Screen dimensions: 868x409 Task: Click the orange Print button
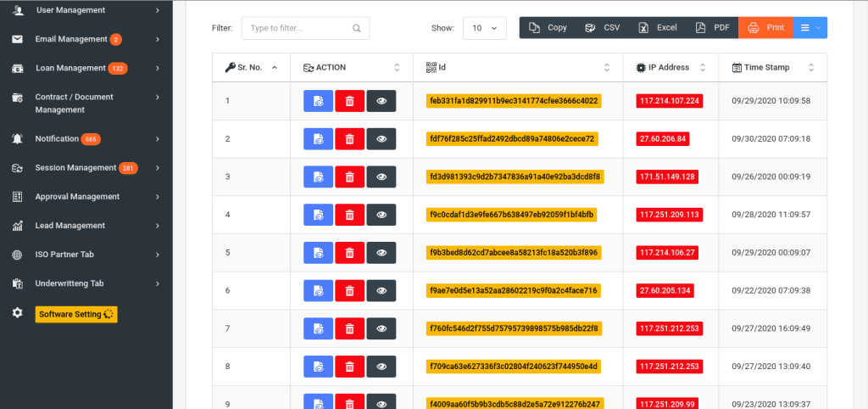pos(765,28)
